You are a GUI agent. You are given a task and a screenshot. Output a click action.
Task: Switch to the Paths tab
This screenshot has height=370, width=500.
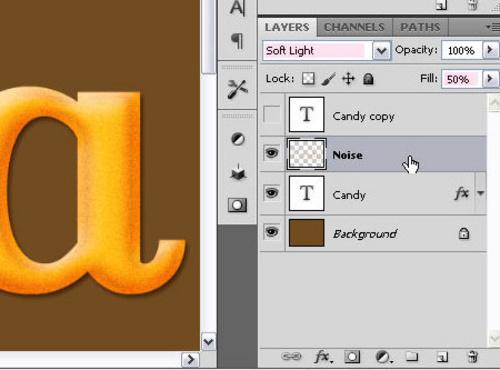tap(420, 27)
